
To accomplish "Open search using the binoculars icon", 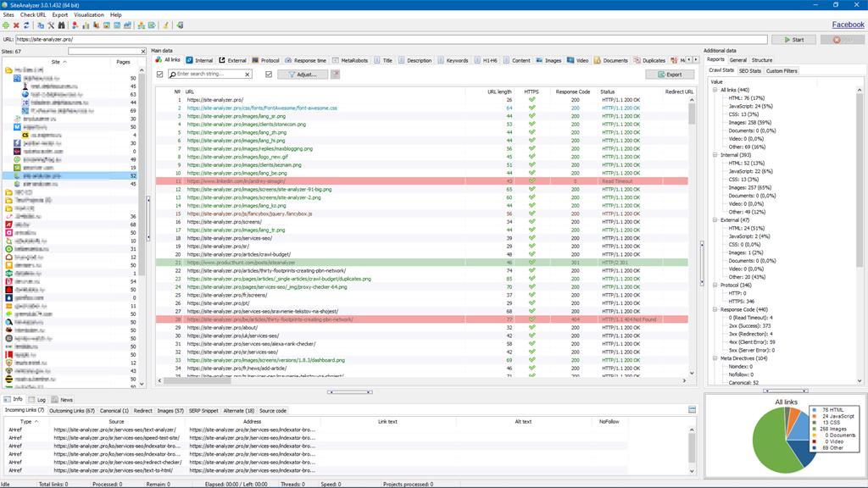I will (61, 25).
